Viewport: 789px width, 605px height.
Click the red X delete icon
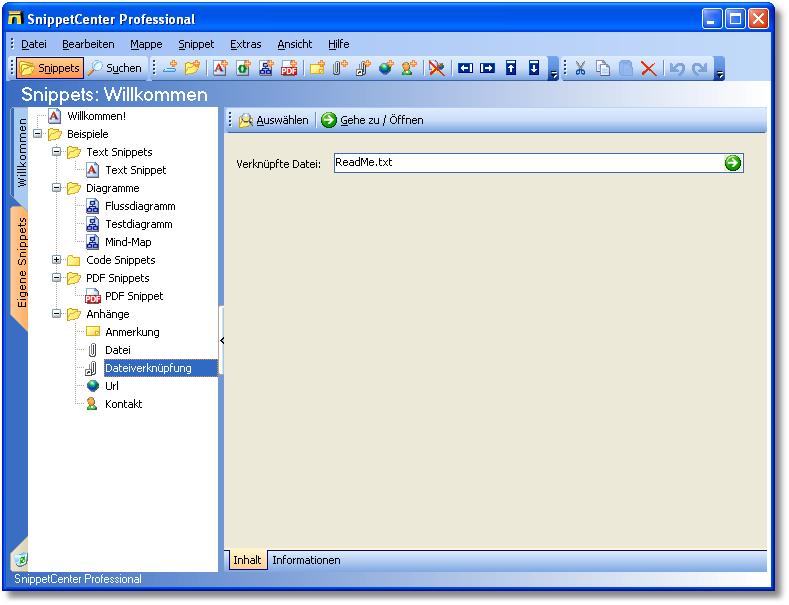649,68
